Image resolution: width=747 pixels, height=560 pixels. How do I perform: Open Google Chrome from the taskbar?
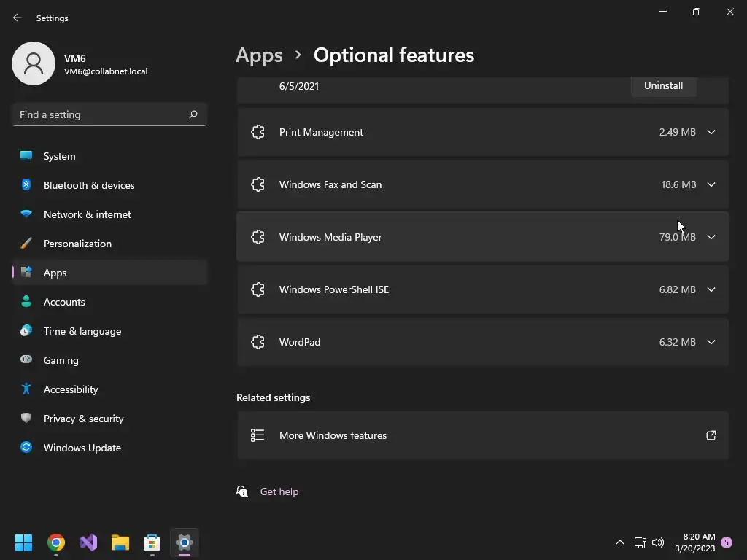tap(56, 542)
